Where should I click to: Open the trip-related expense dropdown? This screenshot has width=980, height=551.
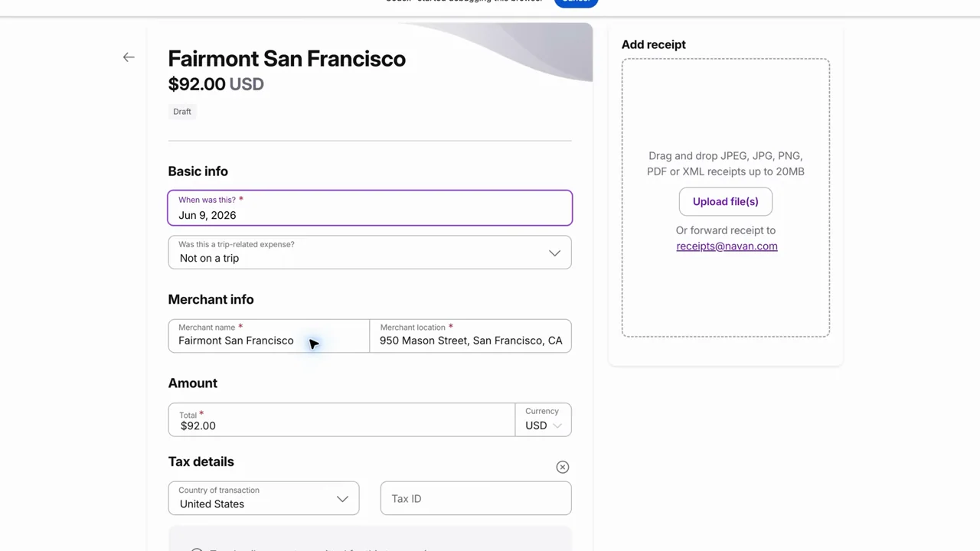point(370,253)
